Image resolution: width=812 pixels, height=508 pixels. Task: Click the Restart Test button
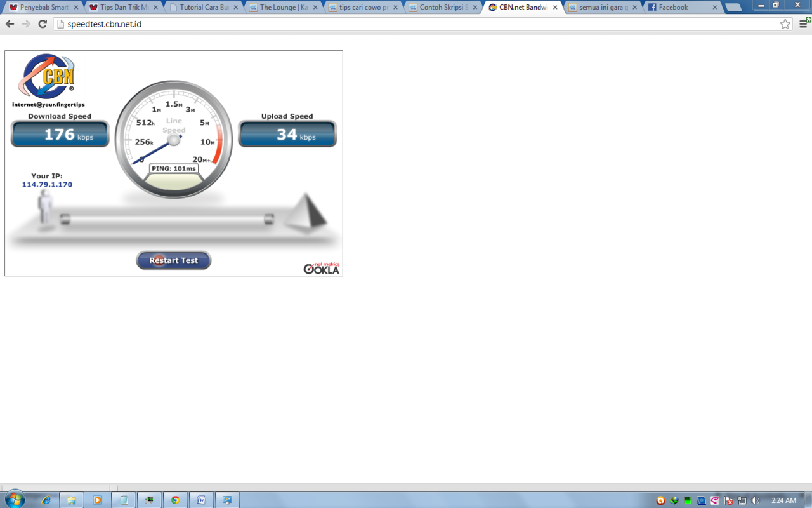click(x=173, y=260)
